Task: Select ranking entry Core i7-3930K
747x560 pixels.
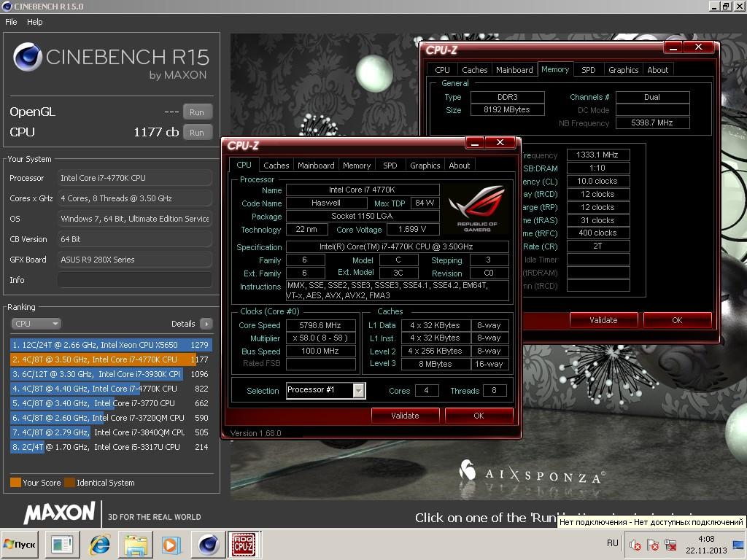Action: click(111, 374)
